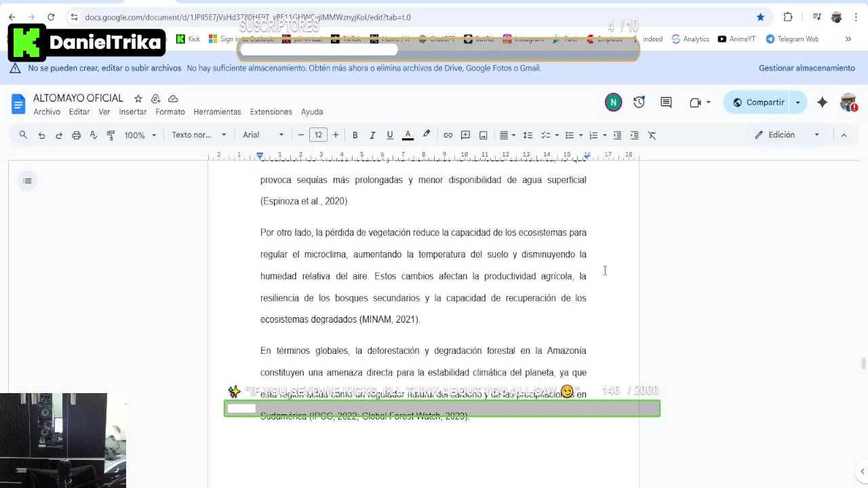Image resolution: width=868 pixels, height=488 pixels.
Task: Open the Formato menu
Action: 170,112
